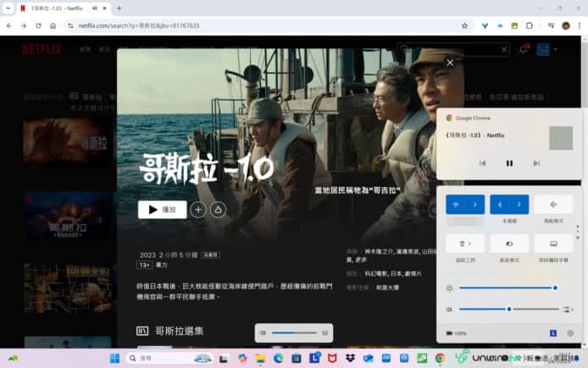Open accessibility quick setting tile
Screen dimensions: 588x368
[x=465, y=244]
